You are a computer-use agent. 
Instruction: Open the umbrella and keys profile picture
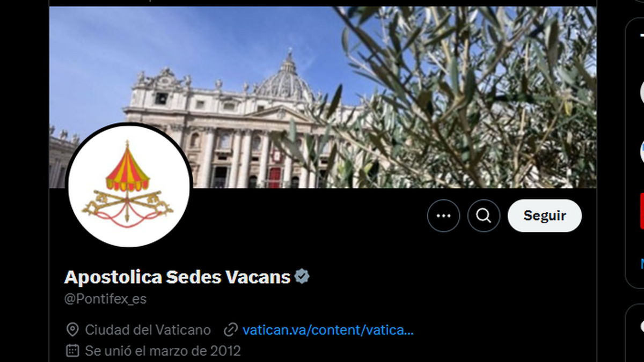point(128,185)
